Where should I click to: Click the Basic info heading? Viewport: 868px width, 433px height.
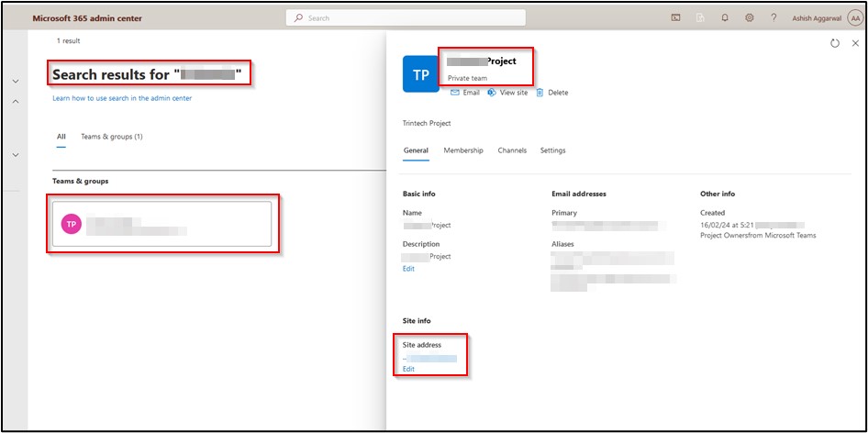tap(419, 194)
